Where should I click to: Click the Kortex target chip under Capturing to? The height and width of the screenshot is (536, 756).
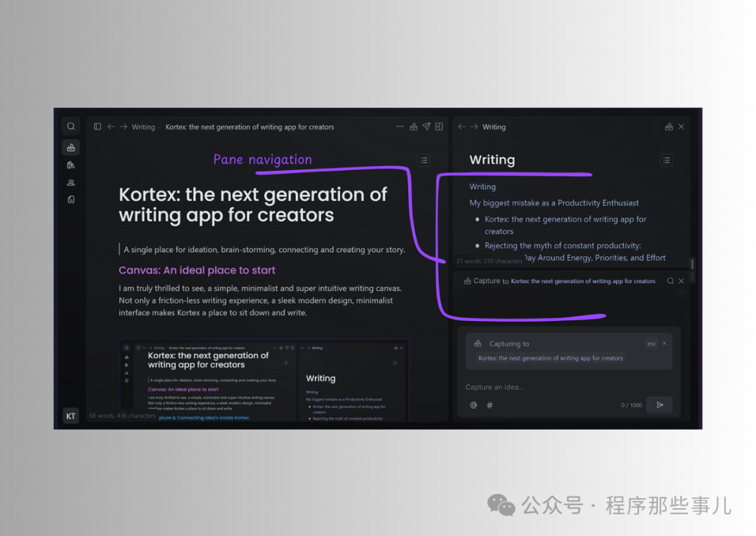point(551,358)
